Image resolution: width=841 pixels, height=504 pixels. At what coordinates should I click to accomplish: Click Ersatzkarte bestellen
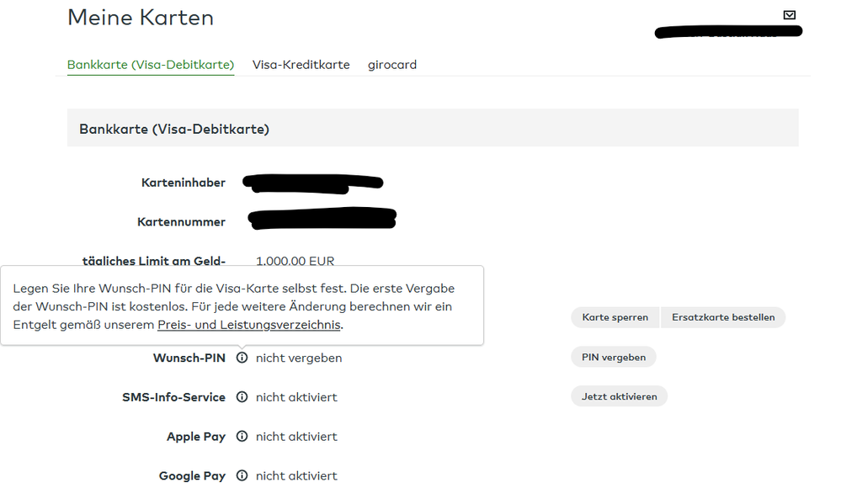coord(723,317)
